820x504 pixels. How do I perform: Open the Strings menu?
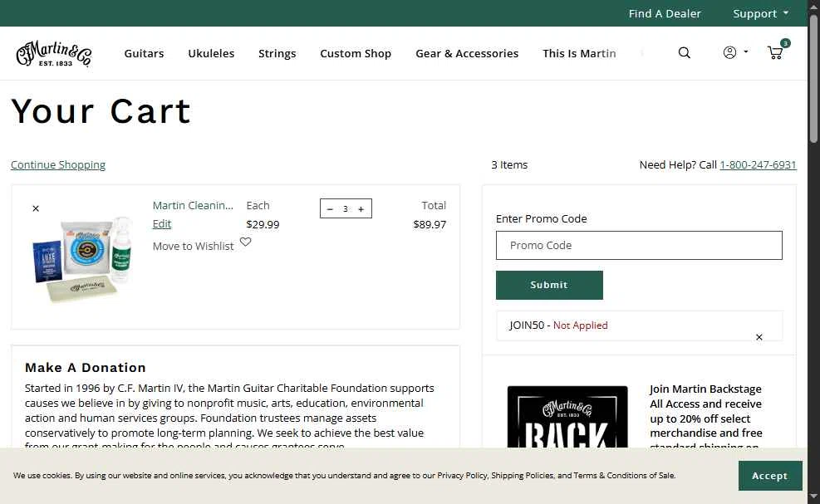tap(277, 53)
